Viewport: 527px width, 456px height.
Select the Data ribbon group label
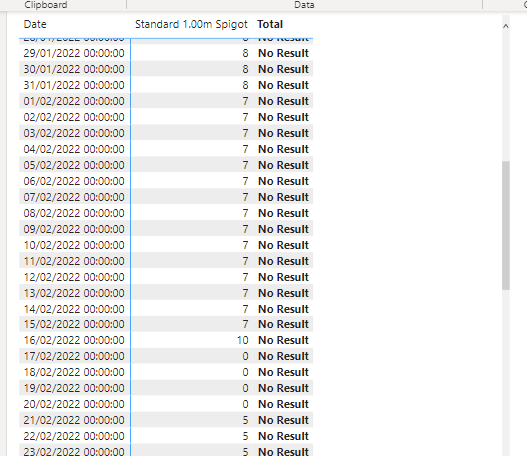pyautogui.click(x=304, y=5)
